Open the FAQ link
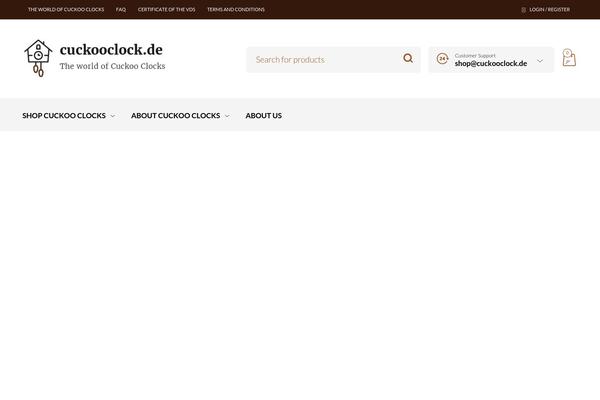The image size is (600, 400). (121, 10)
